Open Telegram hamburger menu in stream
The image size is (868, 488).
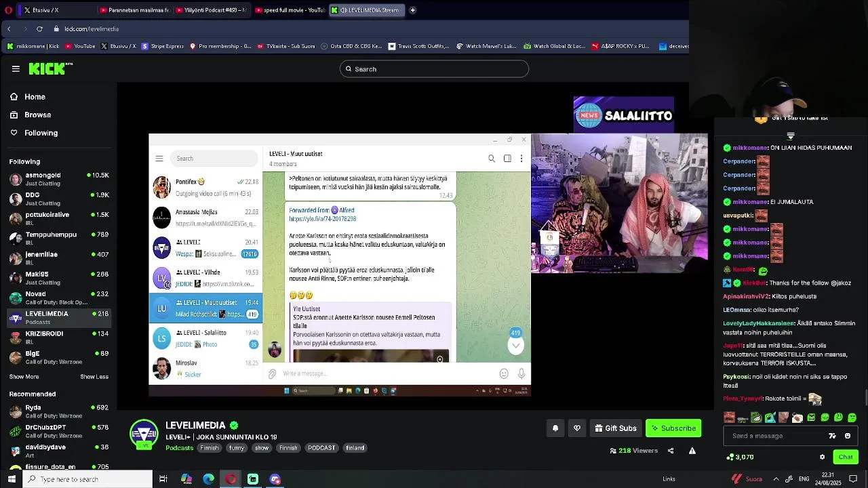[159, 159]
